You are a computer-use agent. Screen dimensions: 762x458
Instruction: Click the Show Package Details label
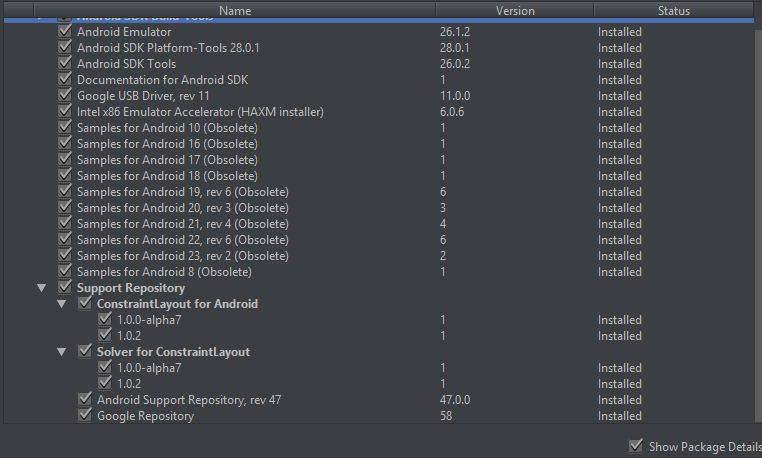[x=705, y=447]
